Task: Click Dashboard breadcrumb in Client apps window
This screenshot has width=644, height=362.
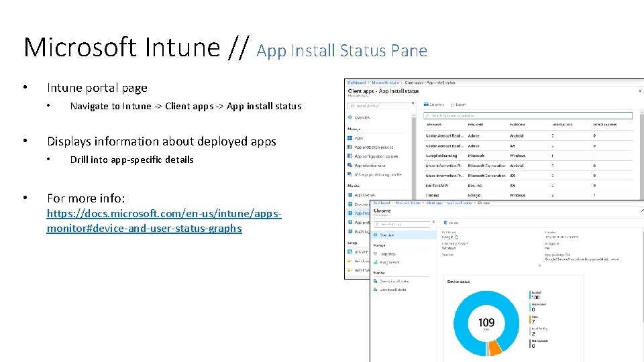Action: pyautogui.click(x=356, y=82)
